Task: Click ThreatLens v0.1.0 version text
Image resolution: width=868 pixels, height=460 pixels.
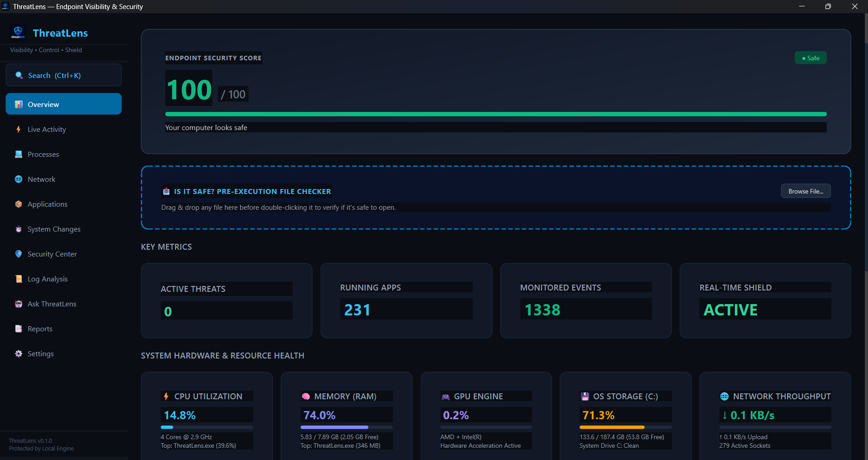Action: pyautogui.click(x=30, y=441)
